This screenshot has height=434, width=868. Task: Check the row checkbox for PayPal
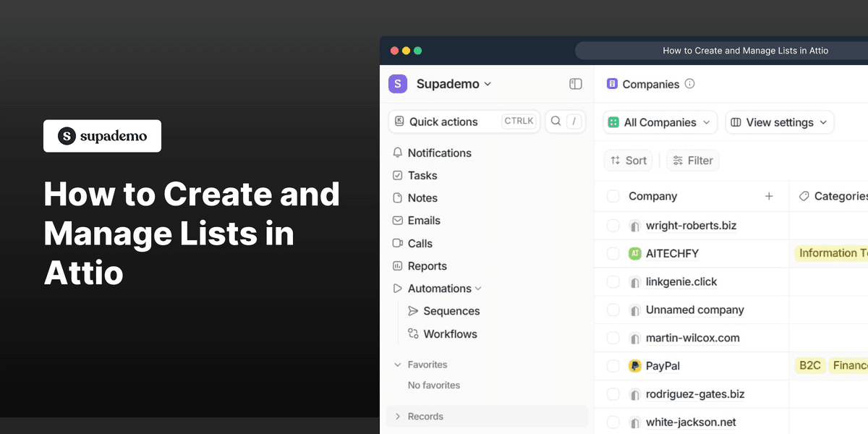coord(613,365)
